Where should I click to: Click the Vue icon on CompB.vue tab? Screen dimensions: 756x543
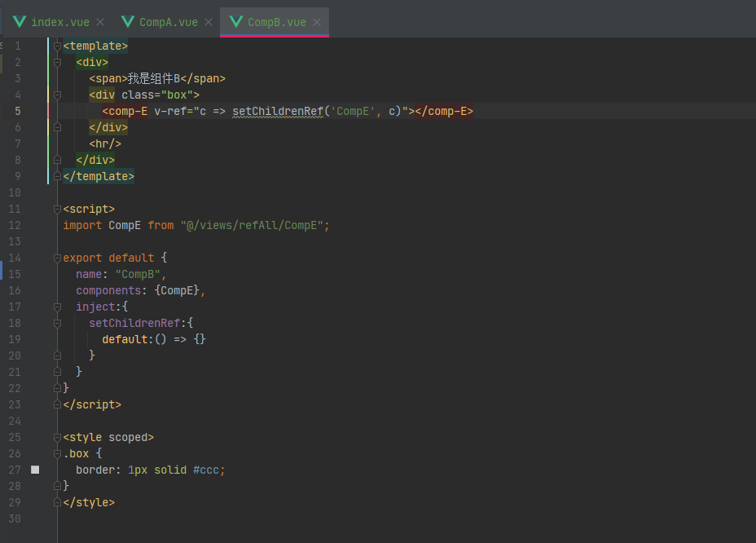point(236,22)
